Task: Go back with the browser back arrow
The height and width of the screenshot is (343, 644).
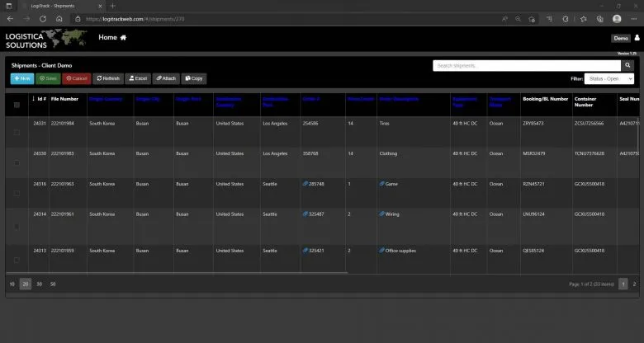Action: pos(10,19)
